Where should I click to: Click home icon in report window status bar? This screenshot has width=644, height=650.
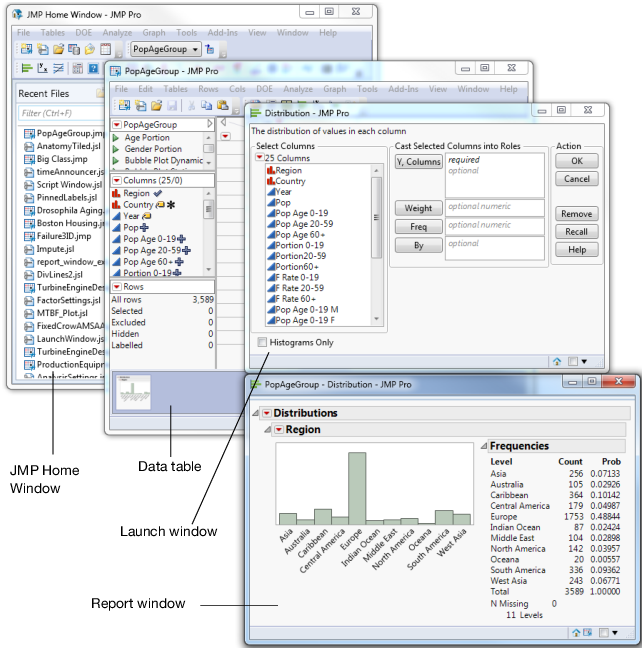click(576, 633)
